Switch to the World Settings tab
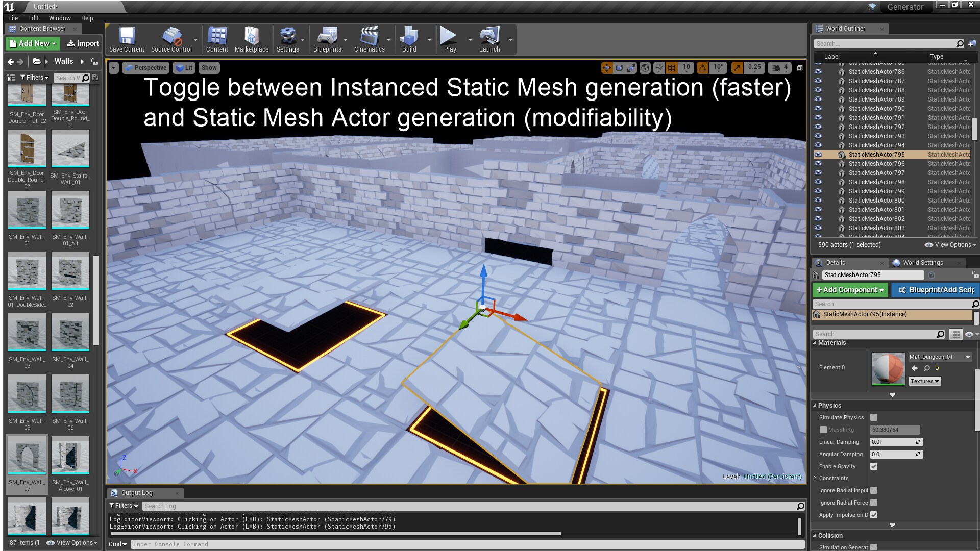Viewport: 980px width, 551px height. tap(920, 262)
